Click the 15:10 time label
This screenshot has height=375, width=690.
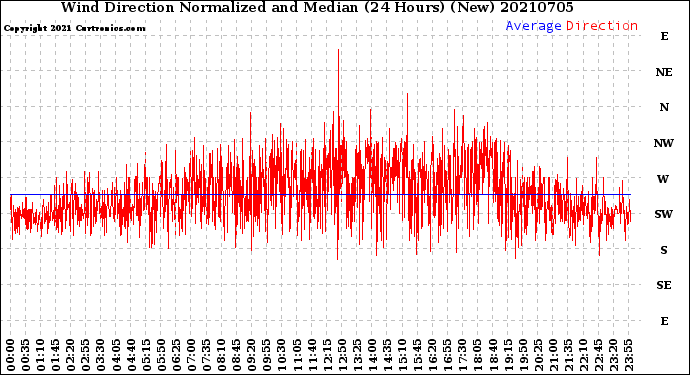(x=402, y=355)
